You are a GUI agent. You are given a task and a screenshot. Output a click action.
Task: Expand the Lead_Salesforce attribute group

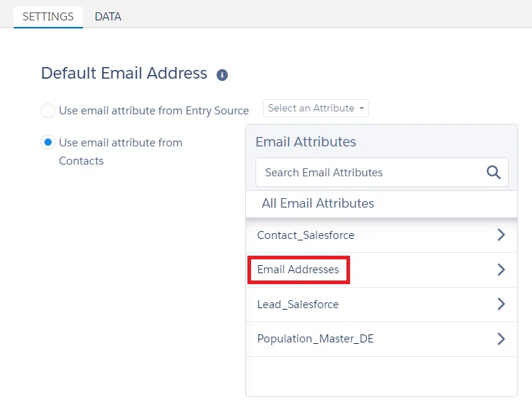click(381, 305)
